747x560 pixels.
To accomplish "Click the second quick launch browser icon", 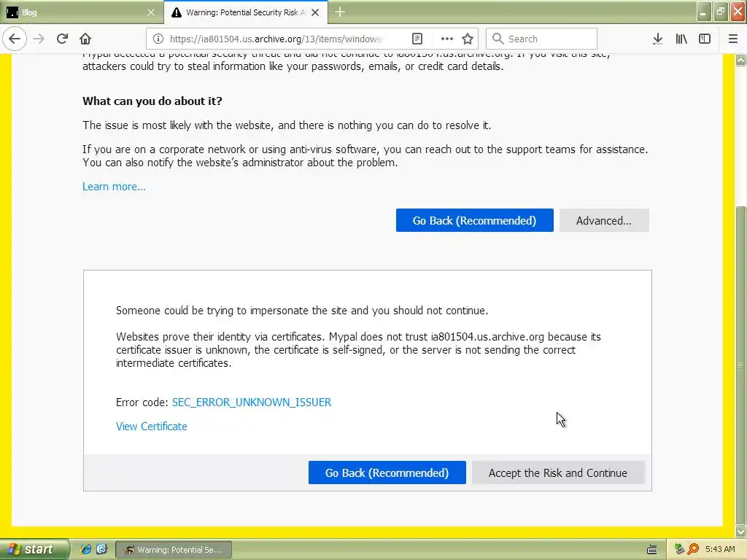I will [101, 550].
